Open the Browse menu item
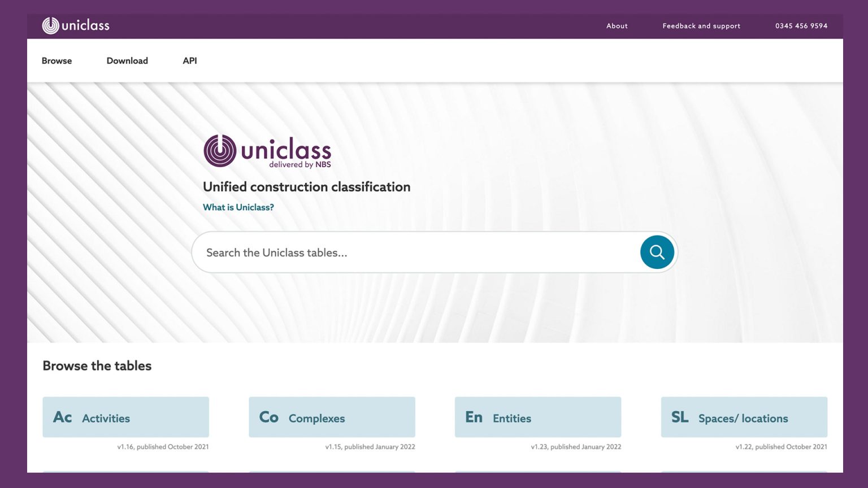The image size is (868, 488). coord(57,60)
